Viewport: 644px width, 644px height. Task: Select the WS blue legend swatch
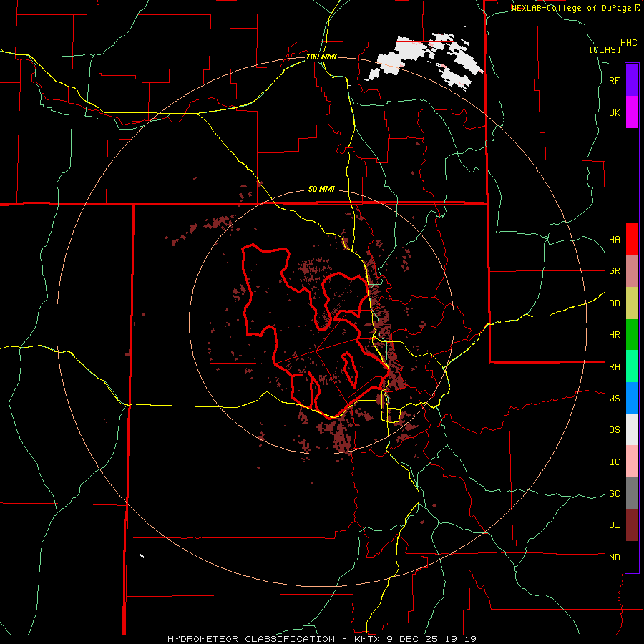632,398
